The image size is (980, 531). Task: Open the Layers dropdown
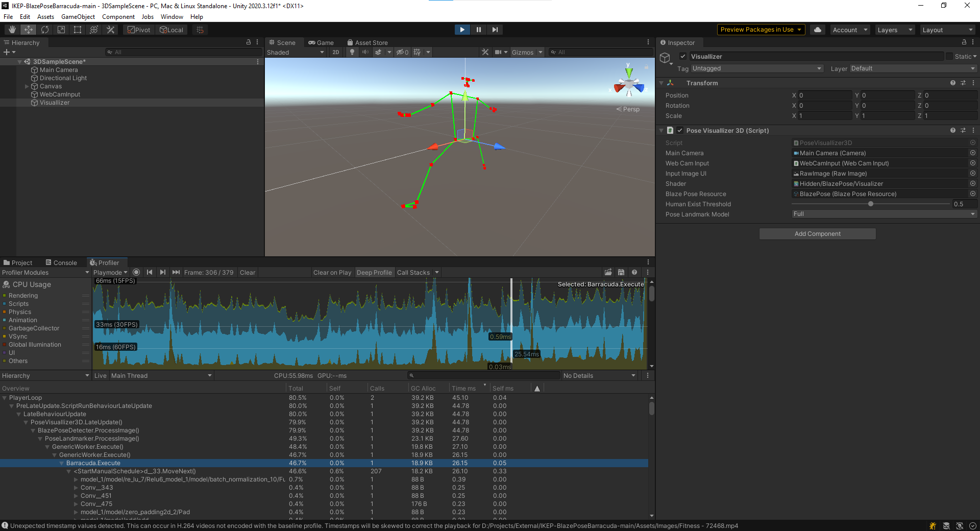click(894, 30)
